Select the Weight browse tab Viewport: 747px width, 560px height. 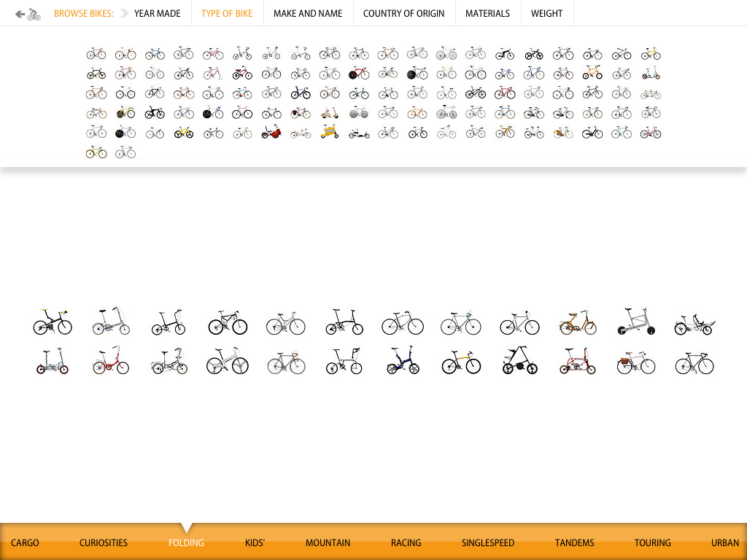tap(546, 14)
